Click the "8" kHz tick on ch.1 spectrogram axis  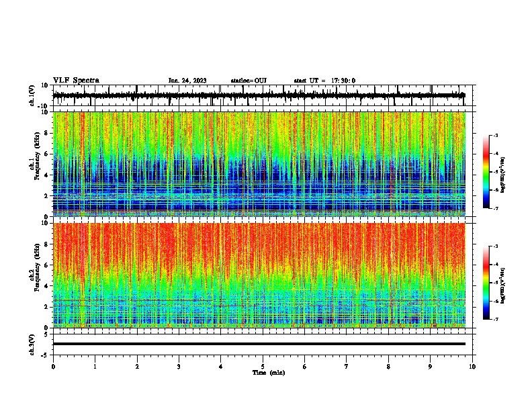pyautogui.click(x=47, y=133)
